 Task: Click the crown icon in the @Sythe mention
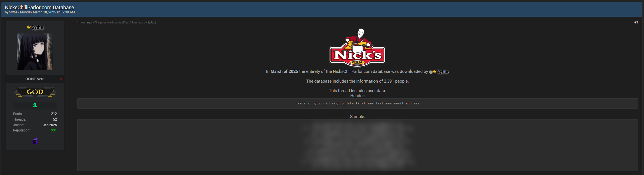[434, 71]
